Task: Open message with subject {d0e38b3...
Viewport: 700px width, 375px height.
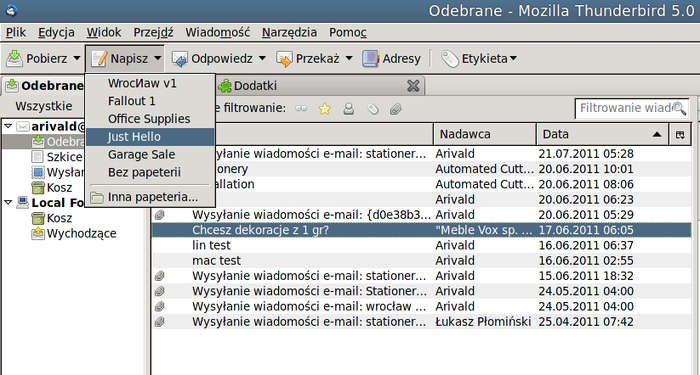Action: point(421,215)
